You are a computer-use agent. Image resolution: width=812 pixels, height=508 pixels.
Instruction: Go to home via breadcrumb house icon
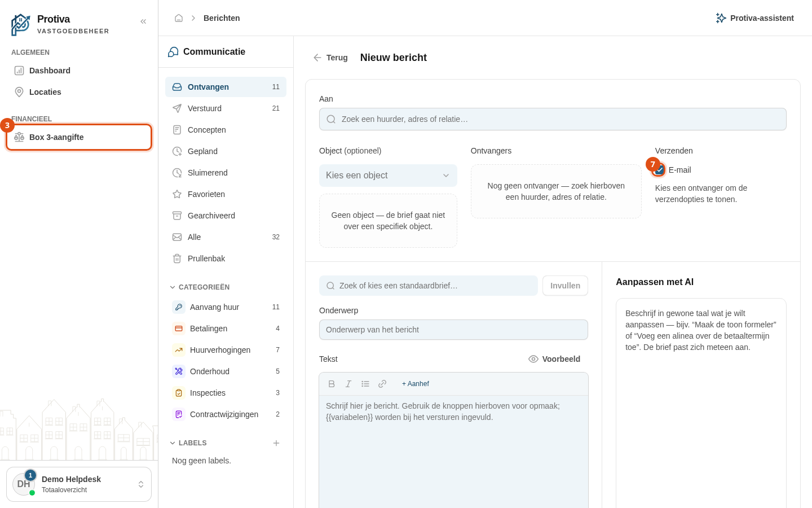179,18
